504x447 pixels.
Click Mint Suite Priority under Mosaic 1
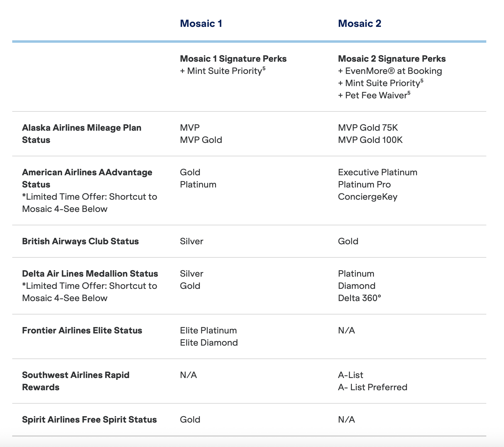tap(223, 71)
